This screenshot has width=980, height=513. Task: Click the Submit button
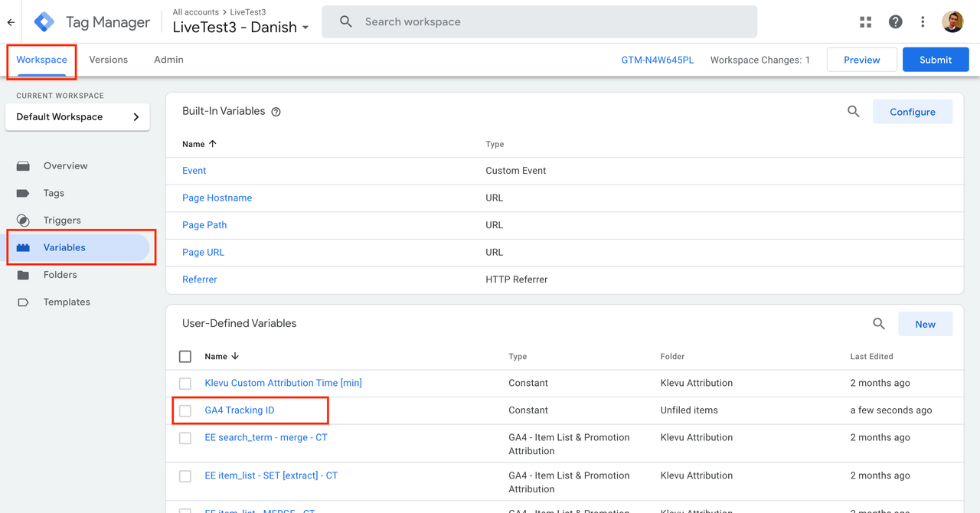[x=936, y=60]
